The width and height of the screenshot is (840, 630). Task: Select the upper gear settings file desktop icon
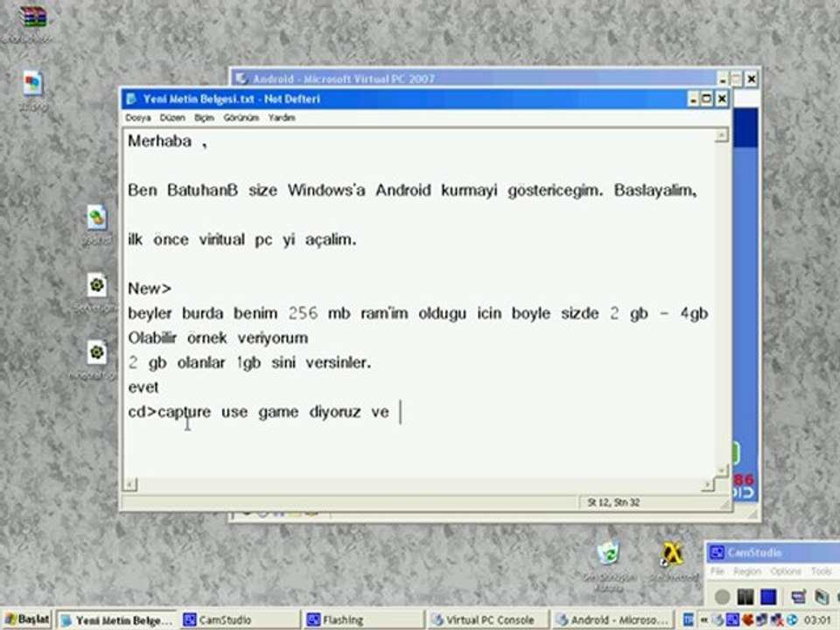click(97, 285)
